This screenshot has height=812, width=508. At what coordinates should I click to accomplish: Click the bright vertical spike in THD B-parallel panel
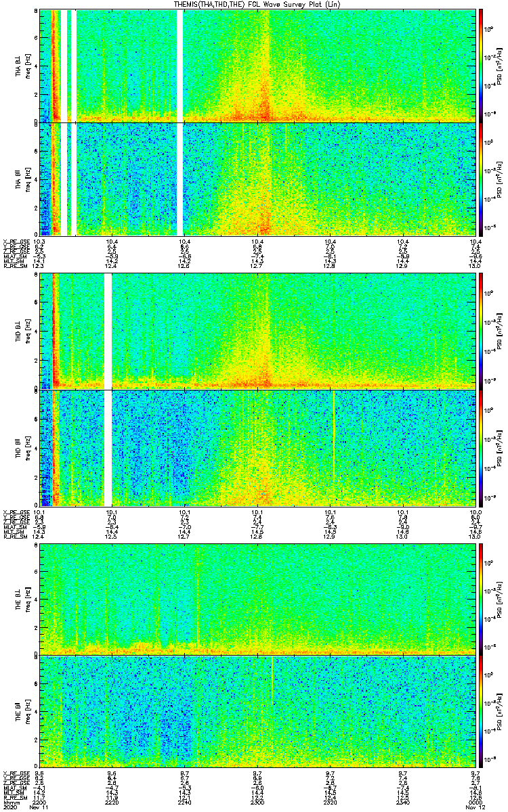click(333, 433)
